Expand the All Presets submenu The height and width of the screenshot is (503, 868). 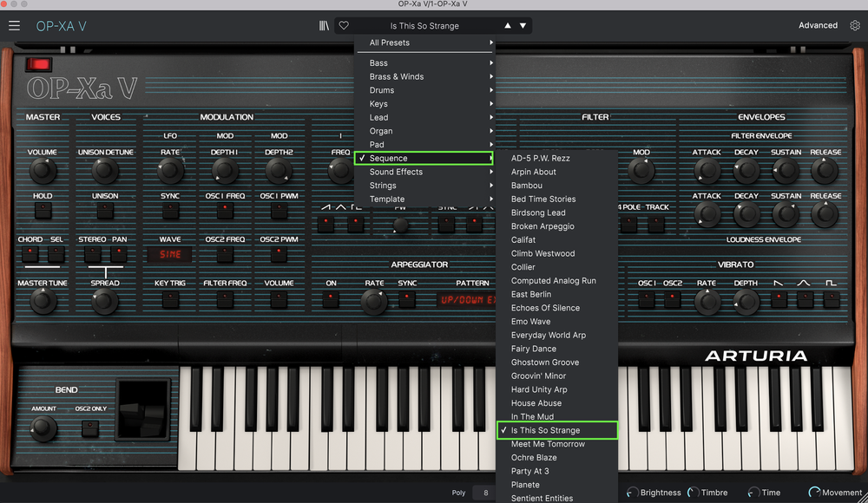pos(425,42)
